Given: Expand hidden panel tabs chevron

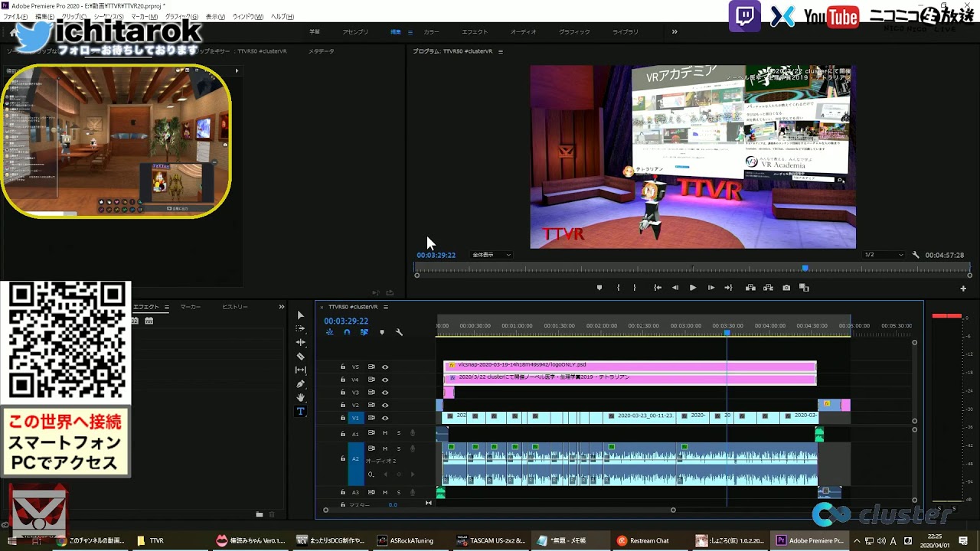Looking at the screenshot, I should (x=281, y=307).
